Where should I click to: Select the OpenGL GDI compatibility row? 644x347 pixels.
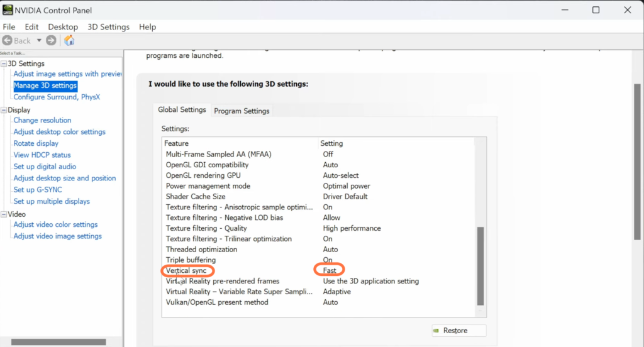point(318,165)
